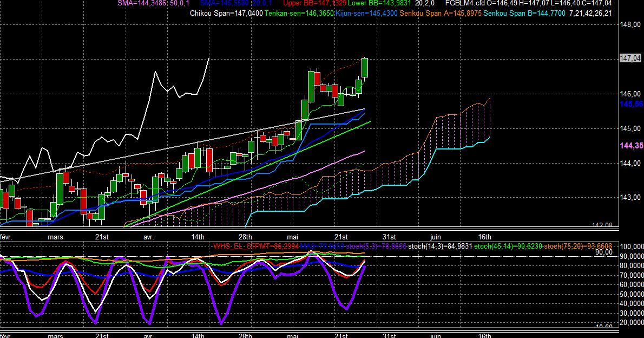This screenshot has height=338, width=644.
Task: Click the FGBLM4.cfd instrument name
Action: (465, 3)
